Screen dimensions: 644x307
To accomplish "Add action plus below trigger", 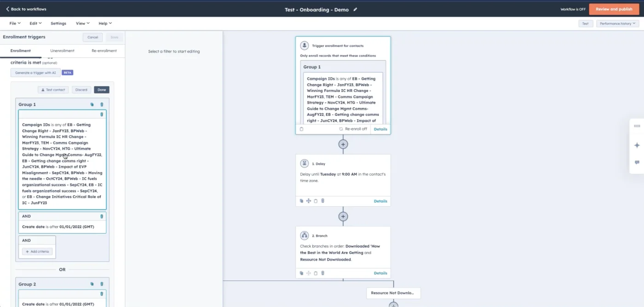I will [x=343, y=144].
